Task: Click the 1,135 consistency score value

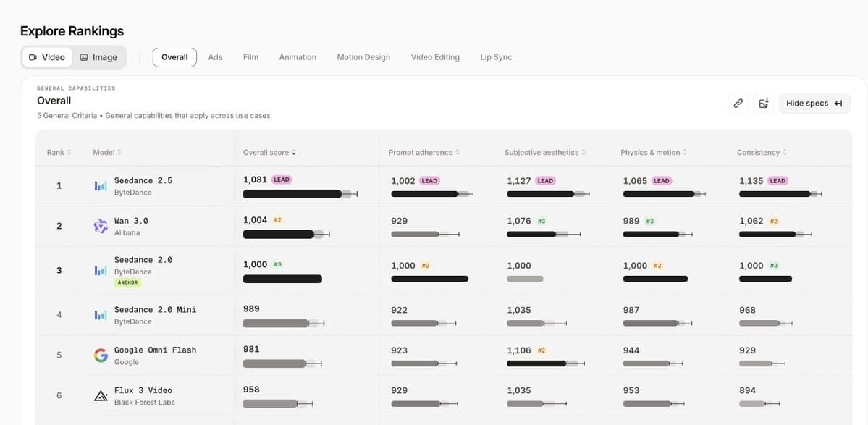Action: 751,180
